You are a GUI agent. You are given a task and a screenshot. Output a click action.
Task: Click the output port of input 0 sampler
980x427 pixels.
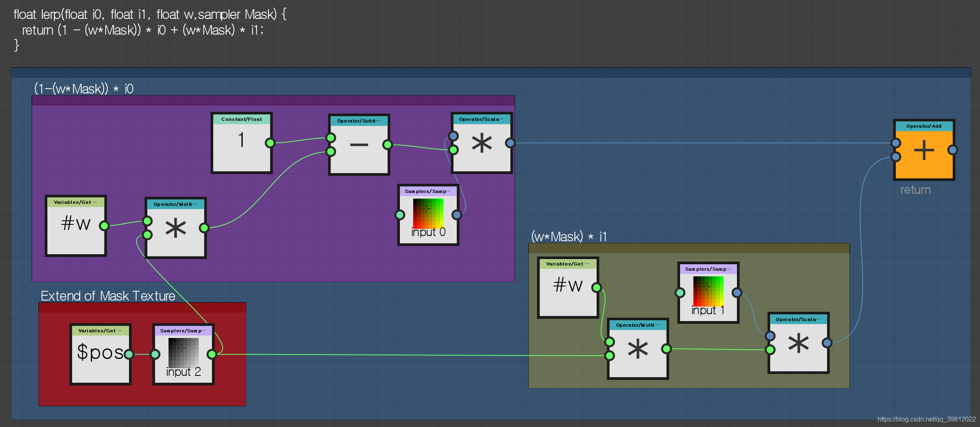pos(457,215)
